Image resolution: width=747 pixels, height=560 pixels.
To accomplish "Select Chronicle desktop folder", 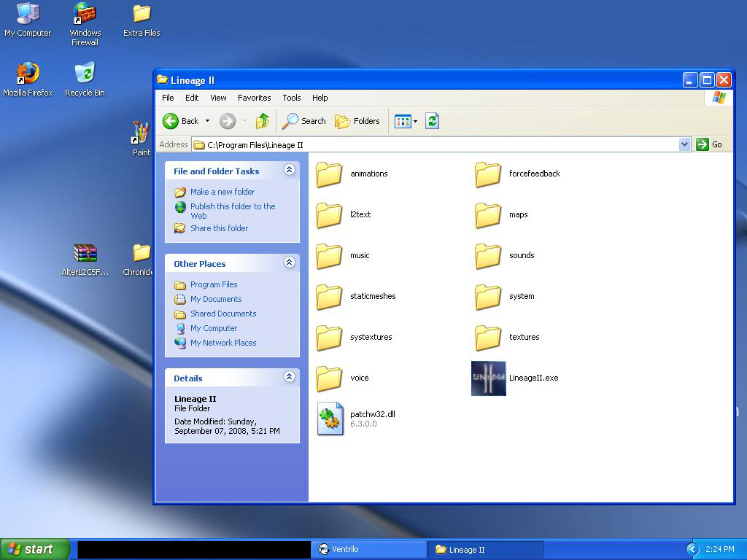I will 138,260.
